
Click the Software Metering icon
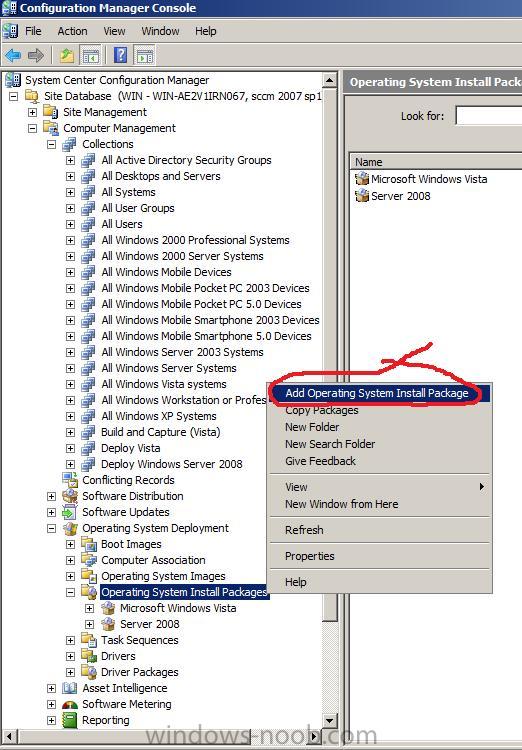[70, 704]
